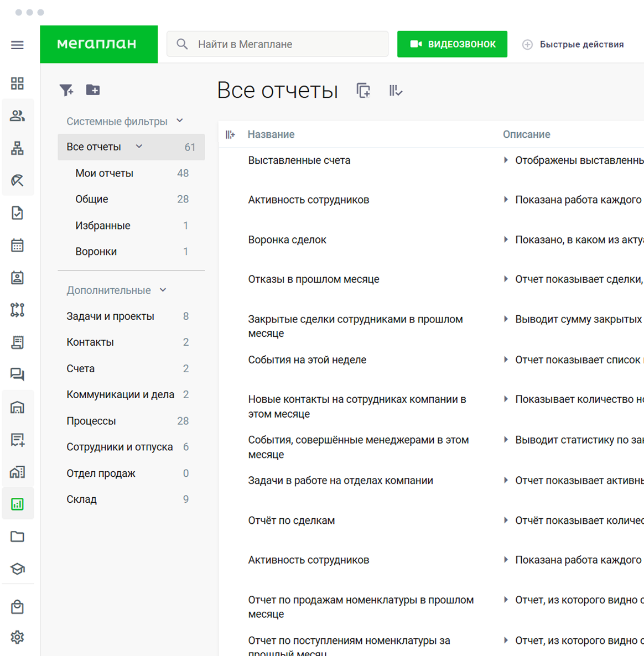Open the Отчёт по сделкам report

click(x=291, y=520)
